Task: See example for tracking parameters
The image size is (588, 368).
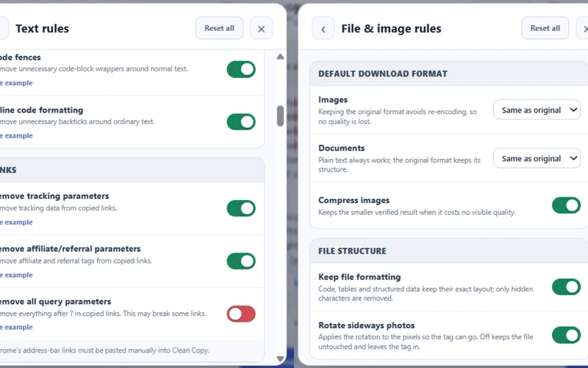Action: (x=16, y=222)
